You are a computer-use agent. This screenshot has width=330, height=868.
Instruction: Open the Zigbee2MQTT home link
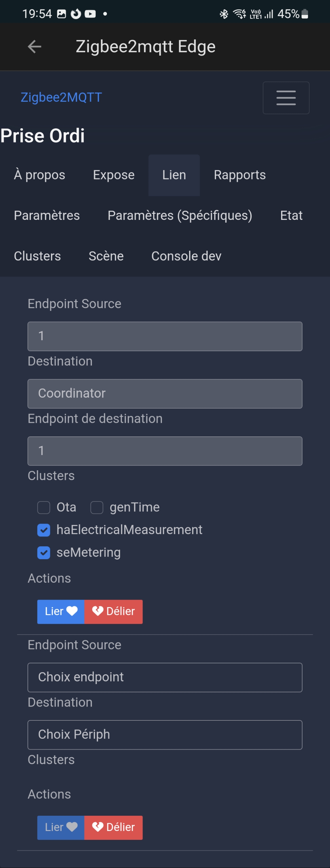point(61,97)
